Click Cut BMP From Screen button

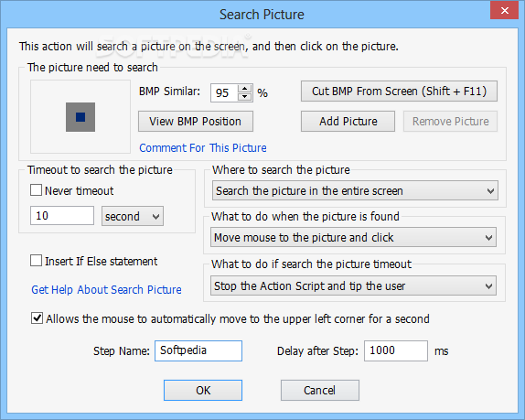(399, 92)
